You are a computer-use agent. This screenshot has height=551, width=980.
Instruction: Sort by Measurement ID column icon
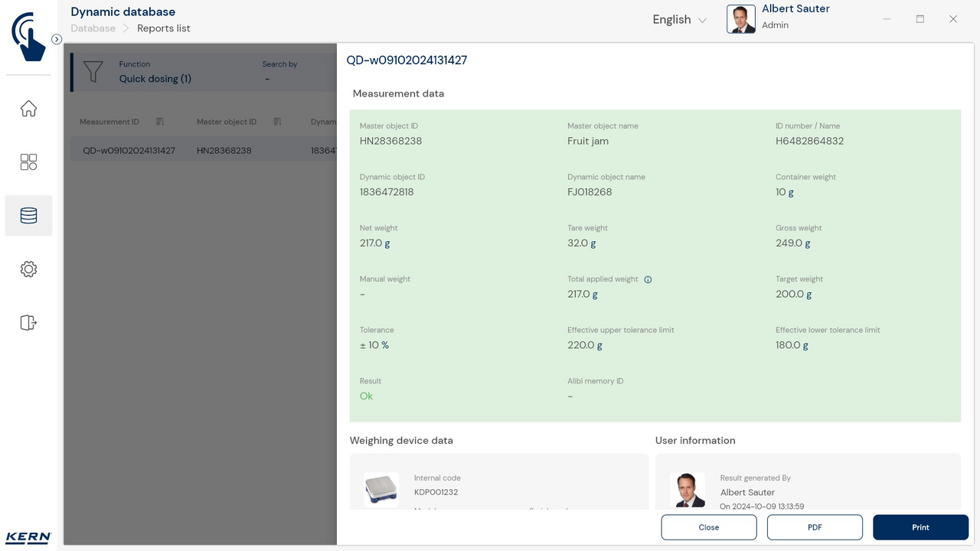(160, 122)
